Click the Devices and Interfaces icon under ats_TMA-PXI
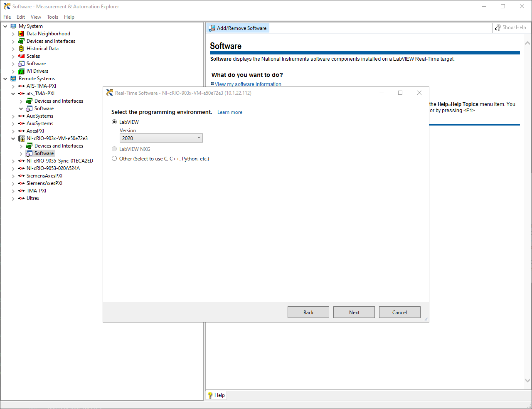 click(29, 101)
